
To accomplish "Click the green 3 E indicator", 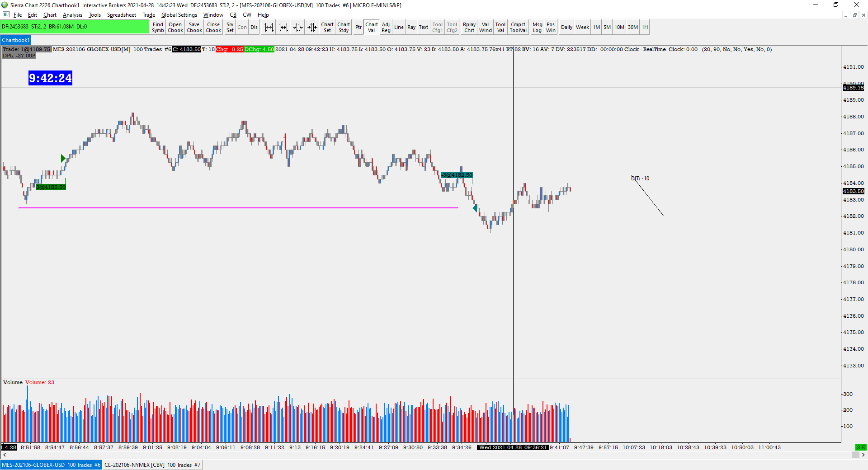I will point(861,447).
